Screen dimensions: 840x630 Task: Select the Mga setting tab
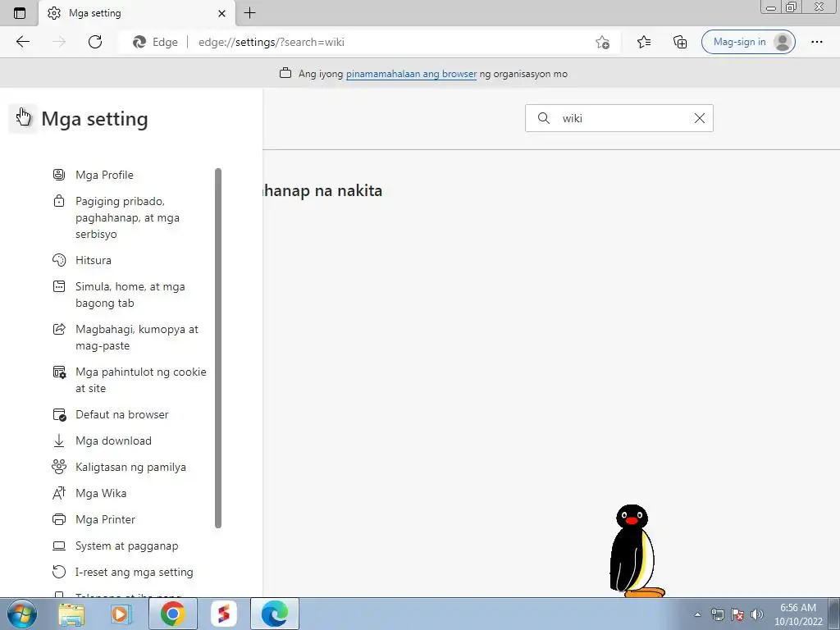(x=137, y=13)
